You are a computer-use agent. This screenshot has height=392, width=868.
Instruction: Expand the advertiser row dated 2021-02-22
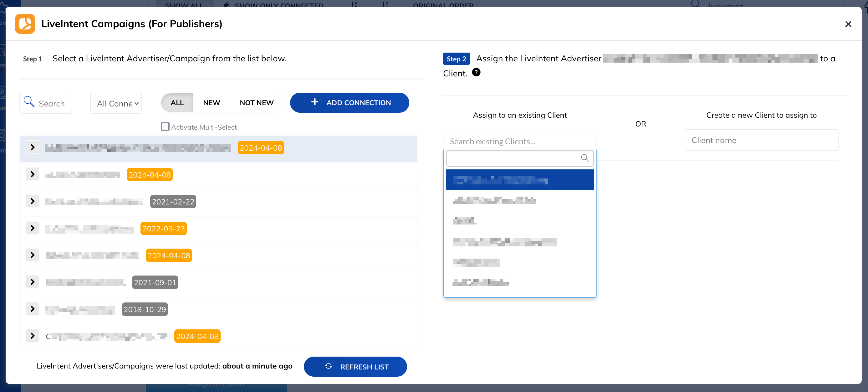point(32,201)
